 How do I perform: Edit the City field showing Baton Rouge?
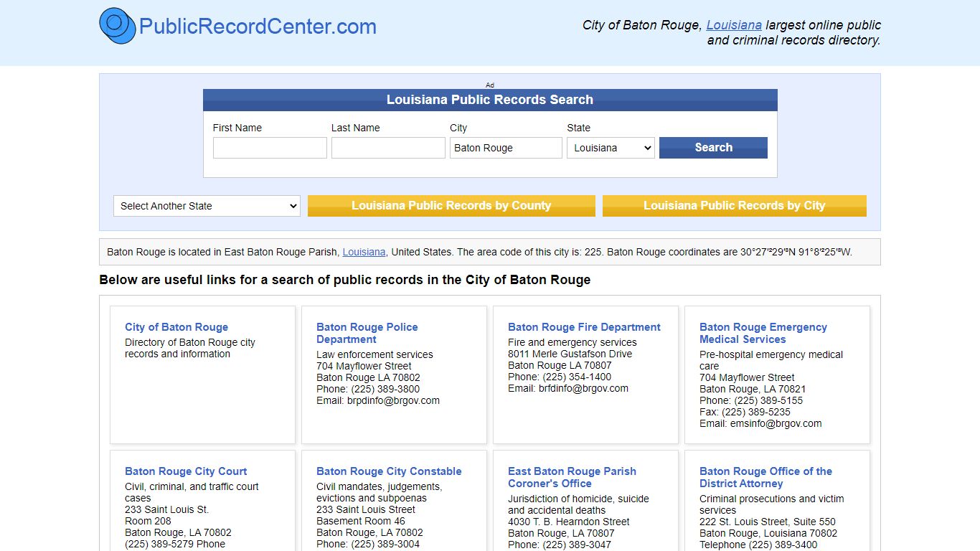pos(506,148)
